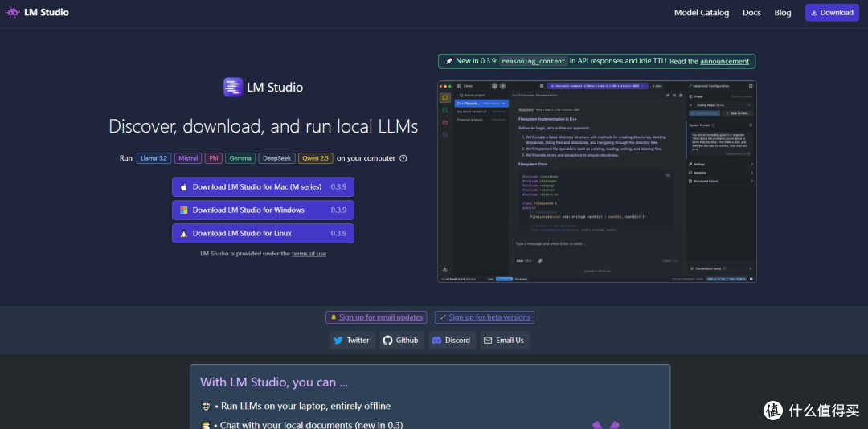
Task: In the app preview, click the code block copy icon
Action: click(668, 175)
